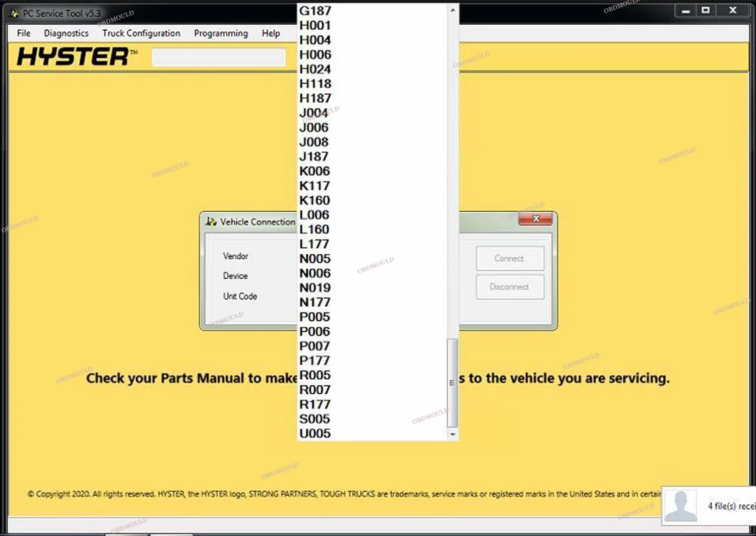Select unit code P006
Viewport: 756px width, 536px height.
(372, 332)
